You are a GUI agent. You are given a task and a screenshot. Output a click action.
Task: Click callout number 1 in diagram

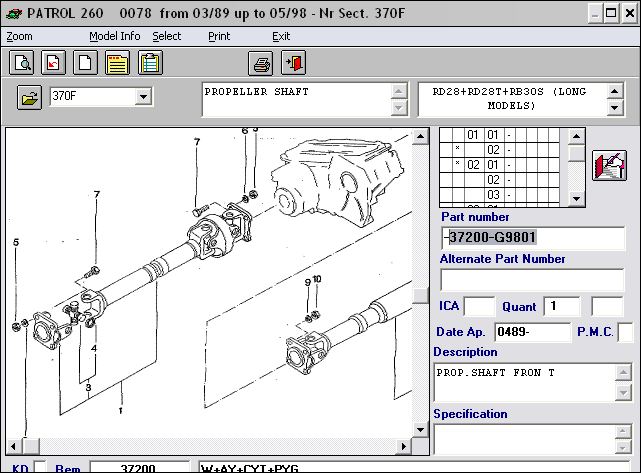[x=121, y=410]
